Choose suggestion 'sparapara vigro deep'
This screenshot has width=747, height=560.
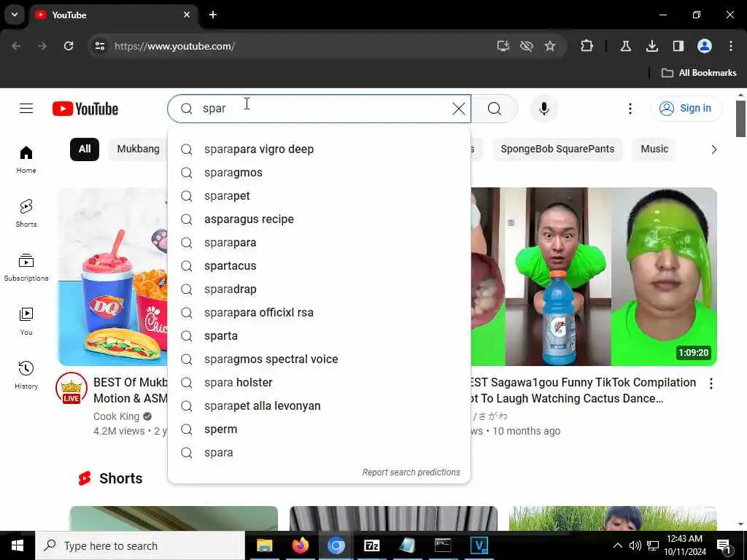(320, 149)
